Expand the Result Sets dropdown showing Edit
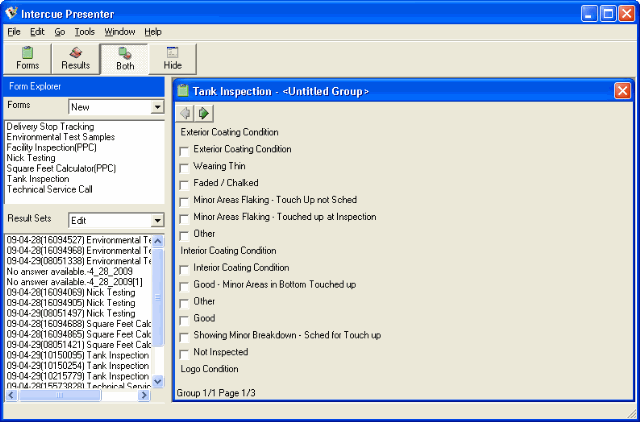Image resolution: width=640 pixels, height=422 pixels. coord(157,220)
